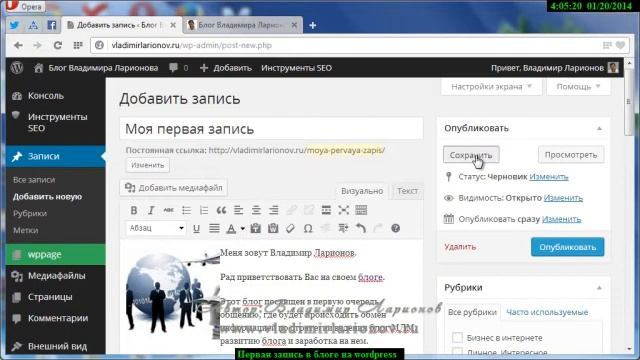The width and height of the screenshot is (640, 360).
Task: Reload the page in Opera
Action: coord(58,45)
